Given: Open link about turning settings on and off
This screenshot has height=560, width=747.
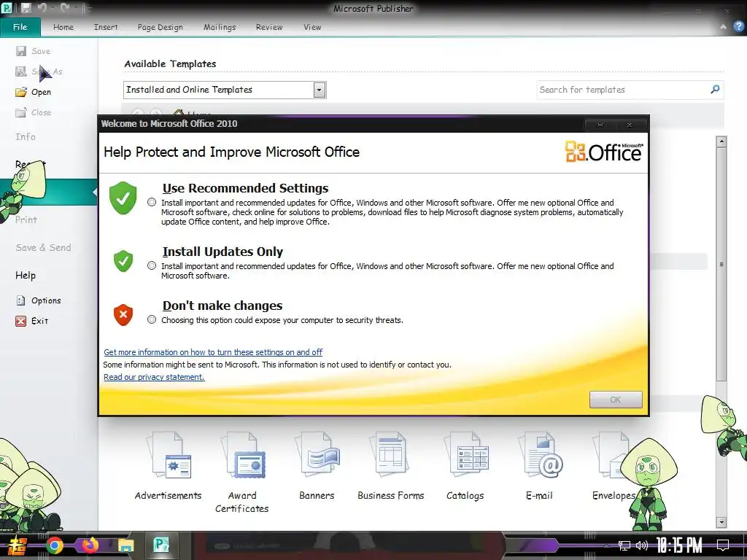Looking at the screenshot, I should [213, 352].
